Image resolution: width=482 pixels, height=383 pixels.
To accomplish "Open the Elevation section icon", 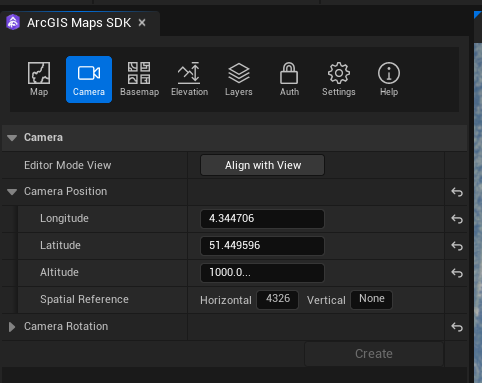I will point(189,79).
